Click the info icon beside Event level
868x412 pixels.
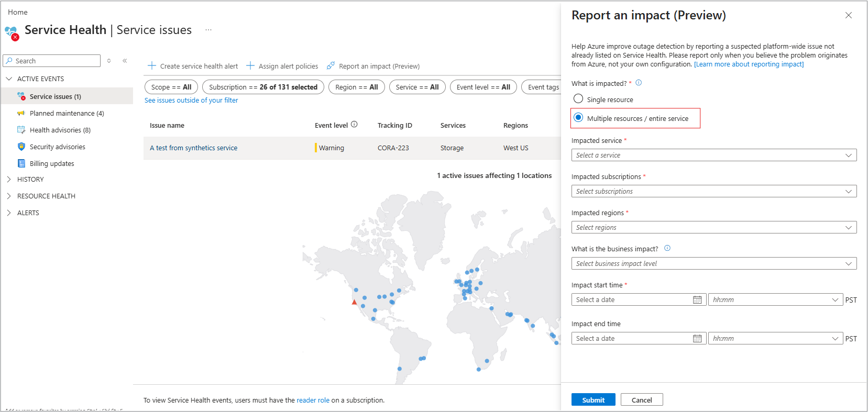[x=354, y=125]
